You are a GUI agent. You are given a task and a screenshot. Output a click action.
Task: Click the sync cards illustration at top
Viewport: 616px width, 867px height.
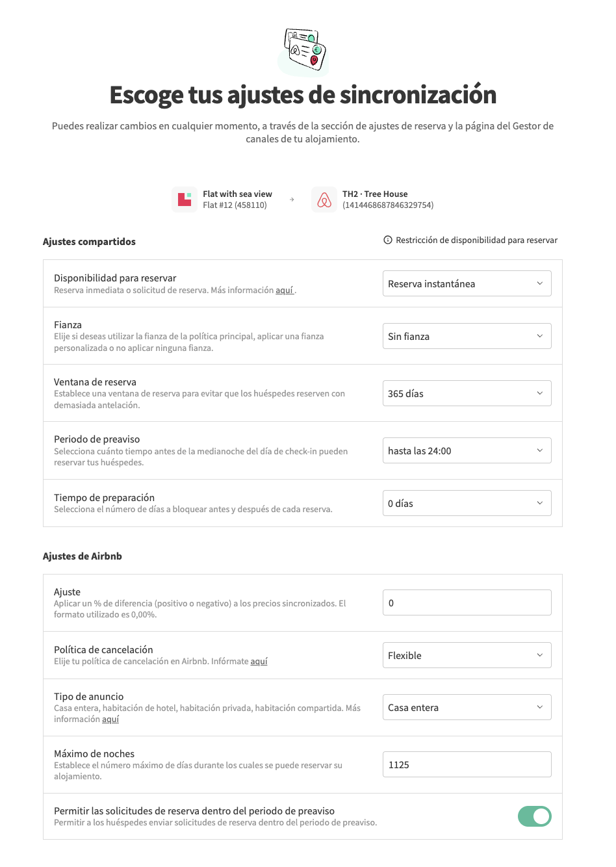305,51
